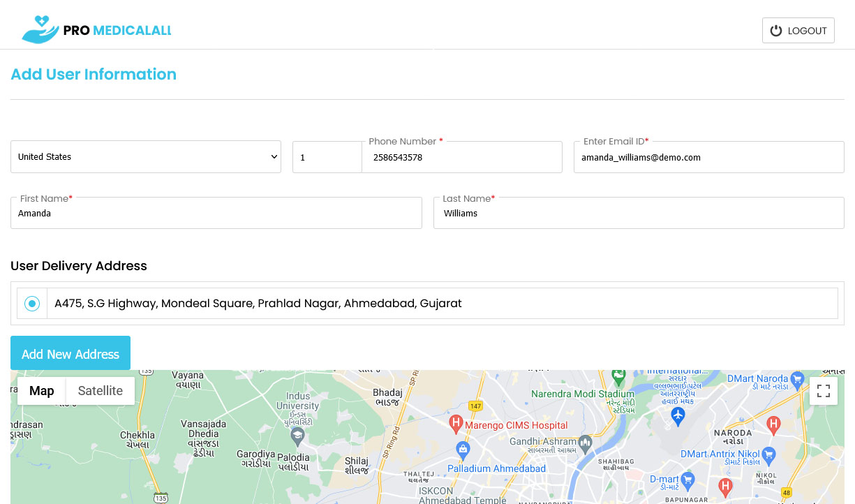The height and width of the screenshot is (504, 855).
Task: Click the Add User Information heading
Action: coord(94,75)
